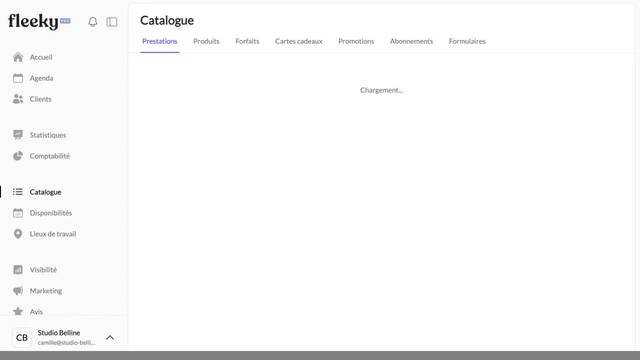
Task: Open Lieux de travail pin icon
Action: 18,234
